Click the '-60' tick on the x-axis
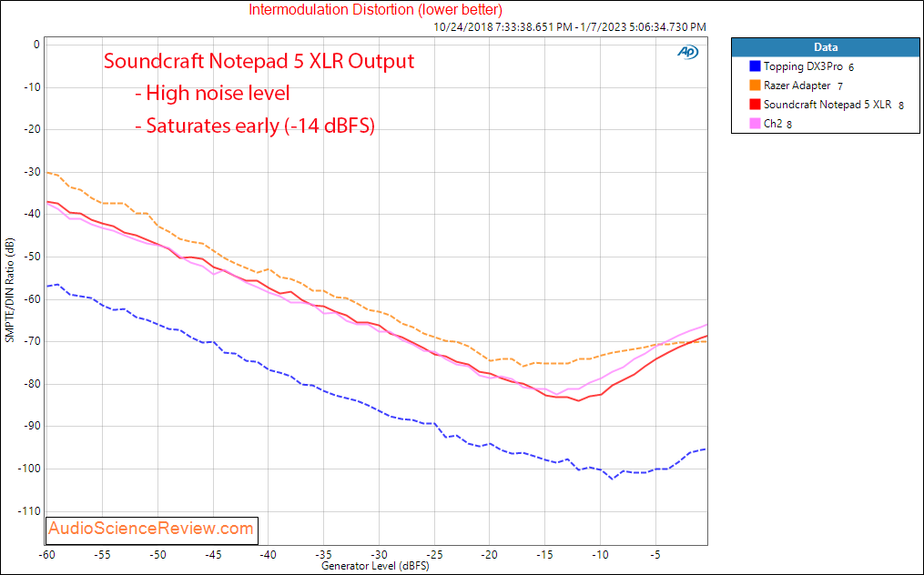The image size is (924, 575). point(46,555)
